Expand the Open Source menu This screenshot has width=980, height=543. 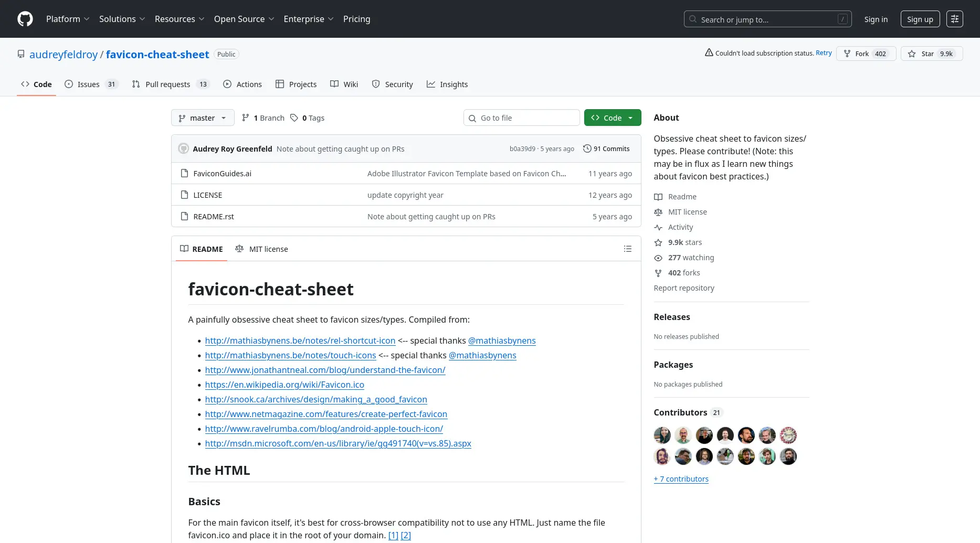244,19
